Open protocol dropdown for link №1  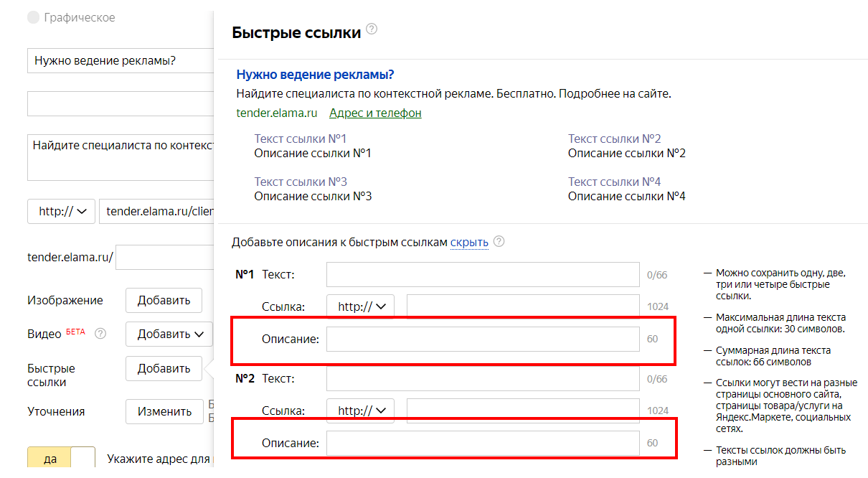coord(360,306)
